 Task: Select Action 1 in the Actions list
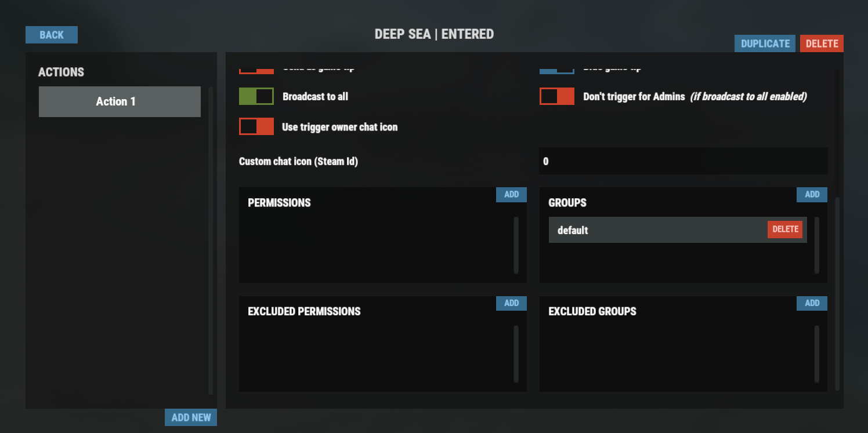tap(120, 101)
